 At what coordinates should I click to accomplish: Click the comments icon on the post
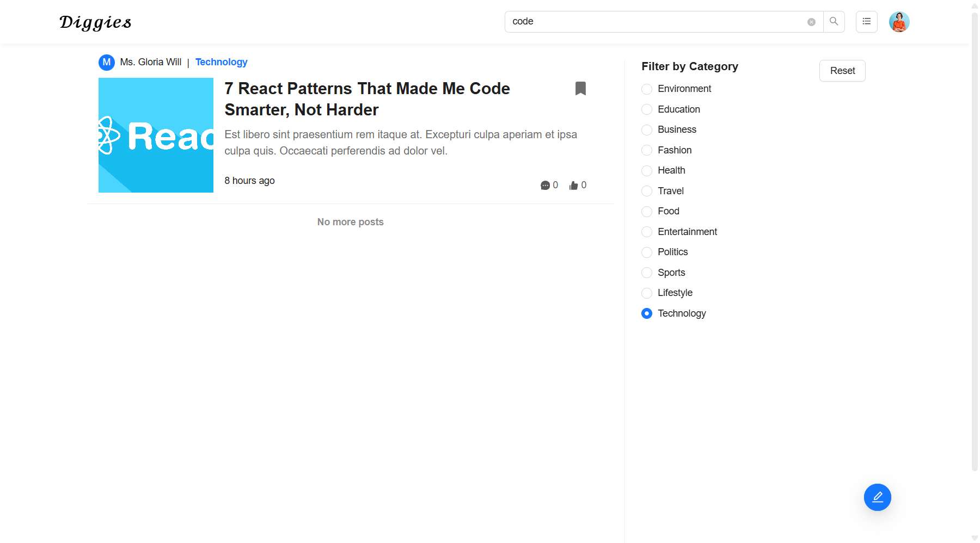545,186
